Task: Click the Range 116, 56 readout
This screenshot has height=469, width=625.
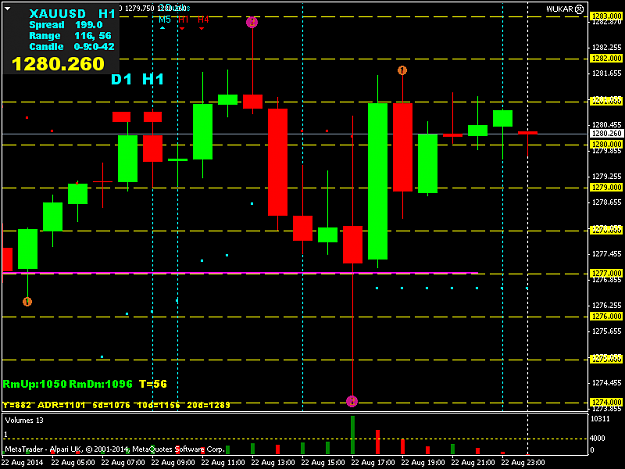Action: (x=70, y=36)
